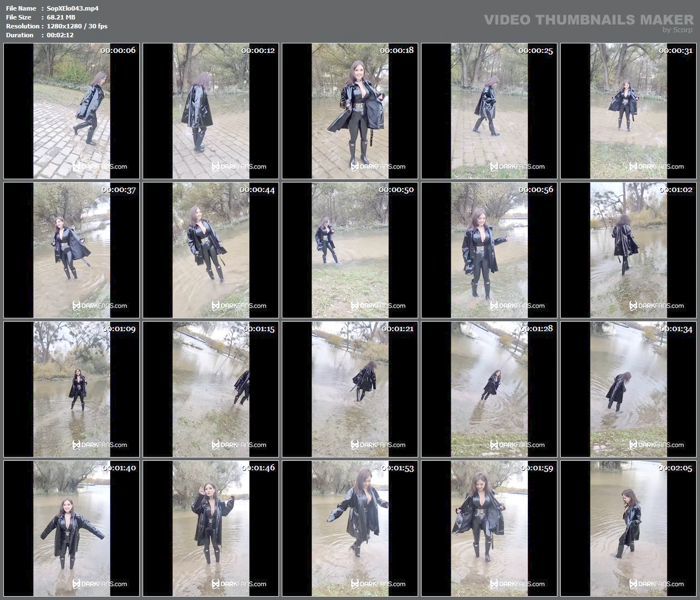
Task: Click the thumbnail at 00:00:44
Action: pos(211,250)
